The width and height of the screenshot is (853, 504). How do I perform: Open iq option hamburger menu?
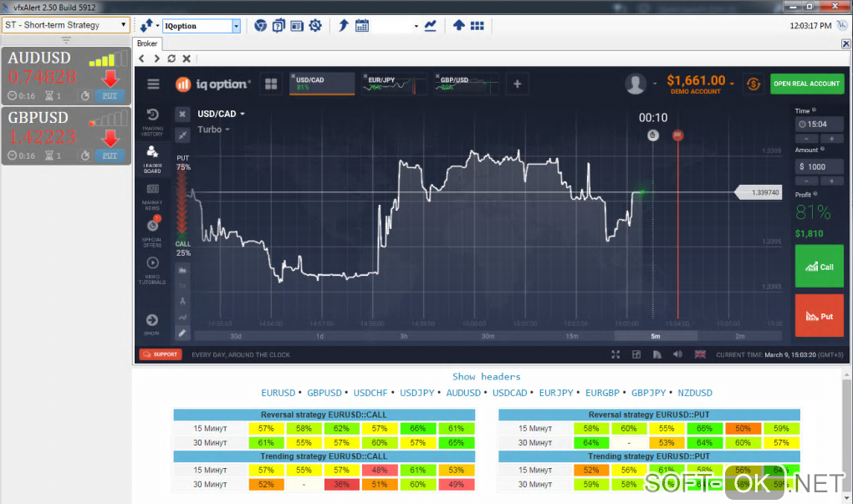click(153, 84)
